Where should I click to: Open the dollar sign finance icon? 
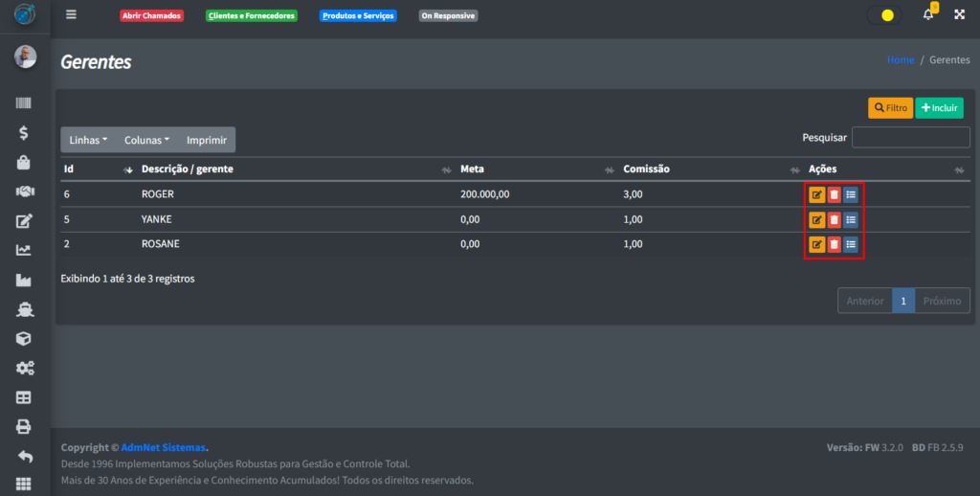coord(24,133)
